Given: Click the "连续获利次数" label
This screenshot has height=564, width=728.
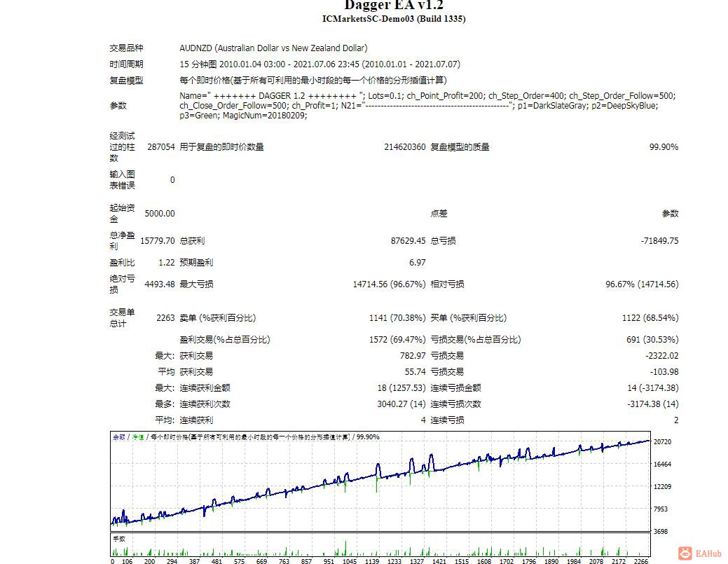Looking at the screenshot, I should 205,404.
